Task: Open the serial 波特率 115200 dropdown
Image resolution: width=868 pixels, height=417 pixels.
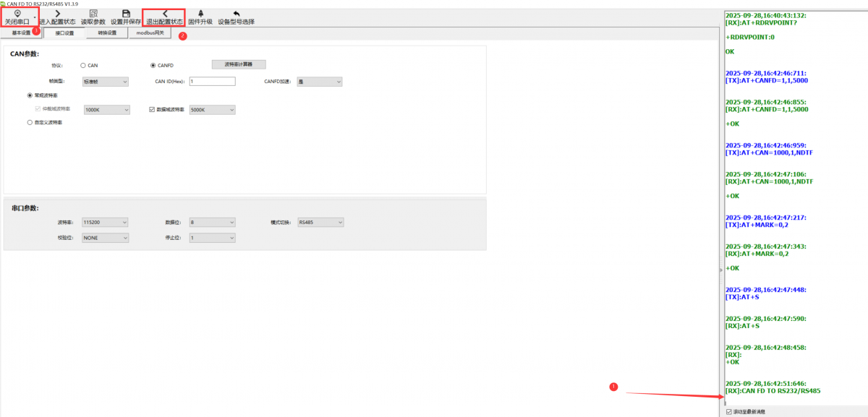Action: [x=106, y=222]
